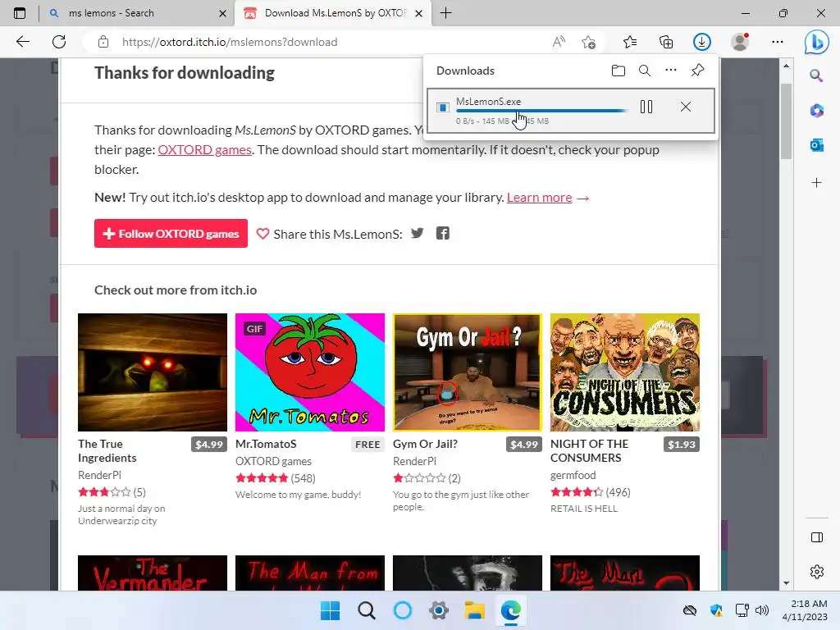
Task: View site information lock icon
Action: tap(103, 42)
